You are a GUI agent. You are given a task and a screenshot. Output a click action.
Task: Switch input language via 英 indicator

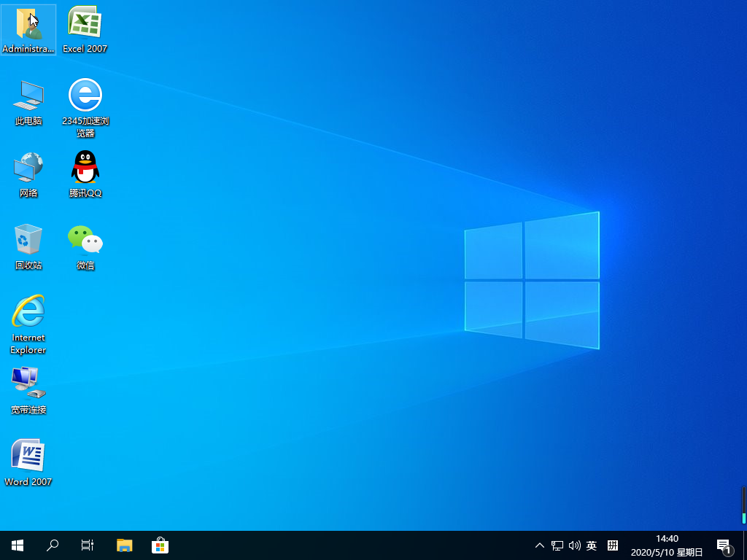point(592,545)
